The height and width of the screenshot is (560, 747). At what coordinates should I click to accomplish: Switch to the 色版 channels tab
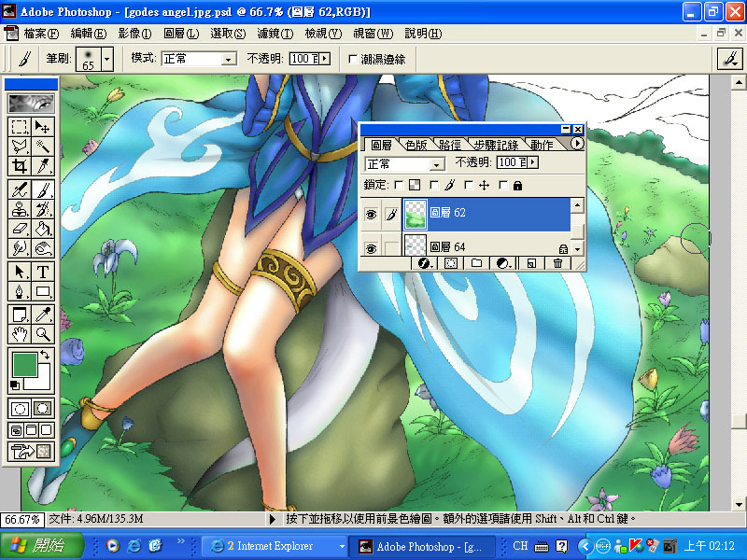(x=416, y=145)
